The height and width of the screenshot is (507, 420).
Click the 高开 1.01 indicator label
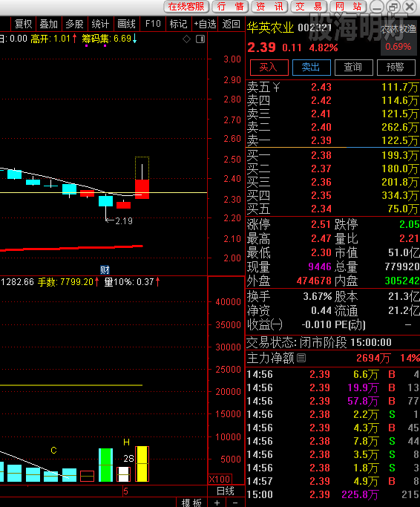coord(53,39)
